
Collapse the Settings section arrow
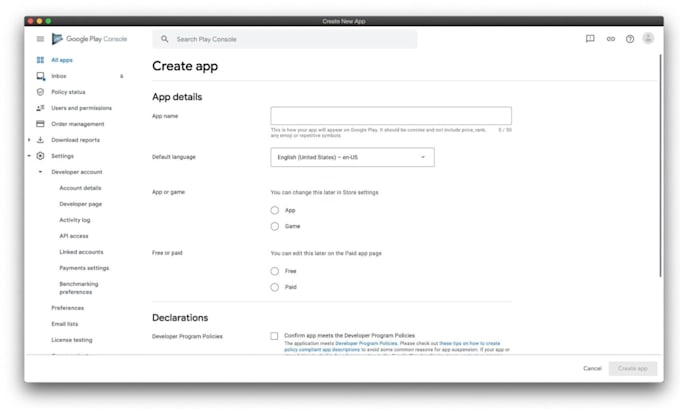point(29,156)
